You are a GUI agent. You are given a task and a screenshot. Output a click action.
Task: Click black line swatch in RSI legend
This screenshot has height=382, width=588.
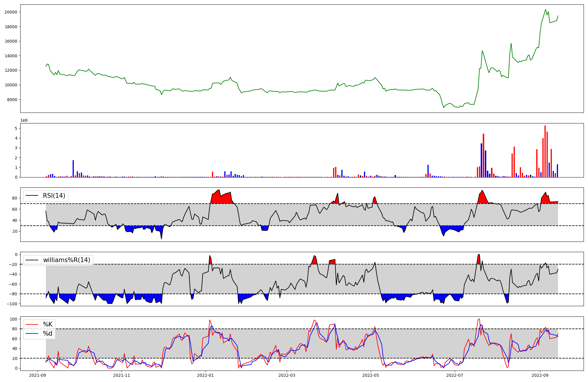tap(32, 196)
